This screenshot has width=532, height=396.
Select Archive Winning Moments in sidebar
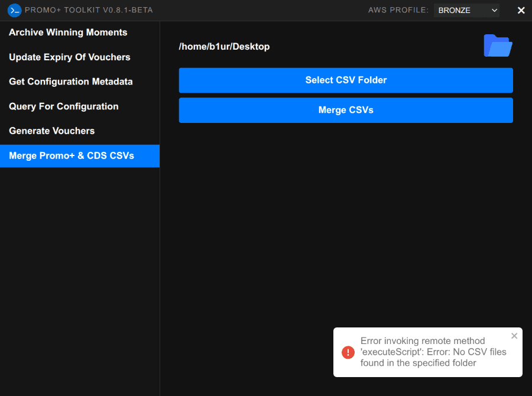point(67,32)
